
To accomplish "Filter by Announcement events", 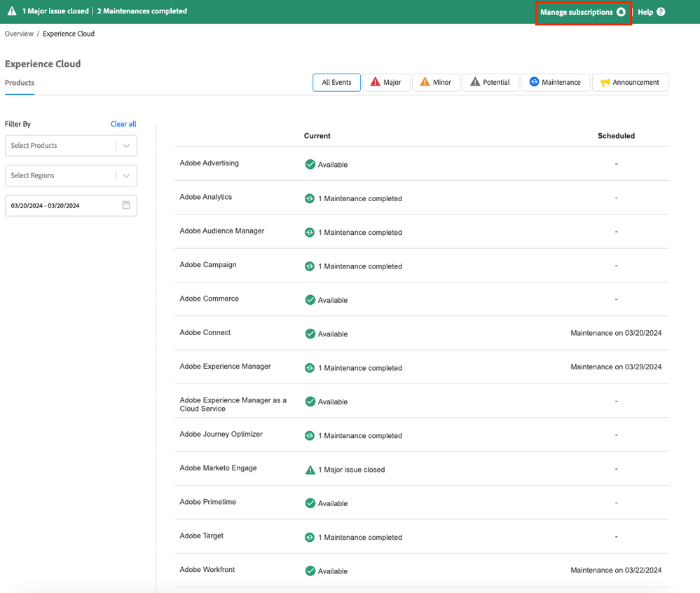I will [631, 83].
